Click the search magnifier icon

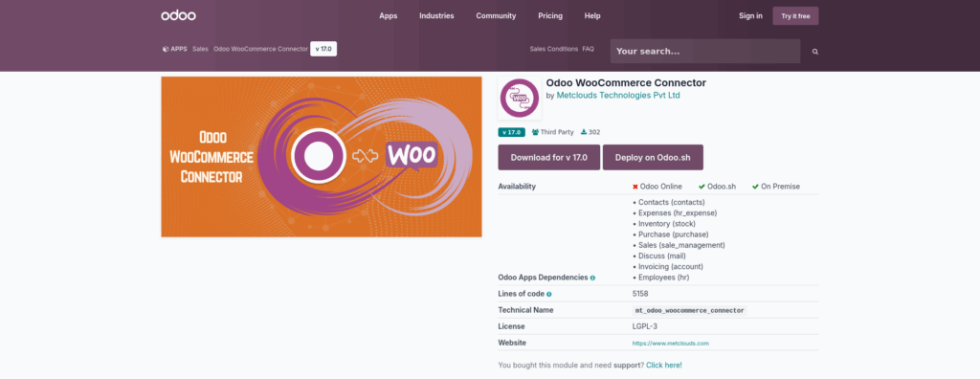[x=815, y=52]
